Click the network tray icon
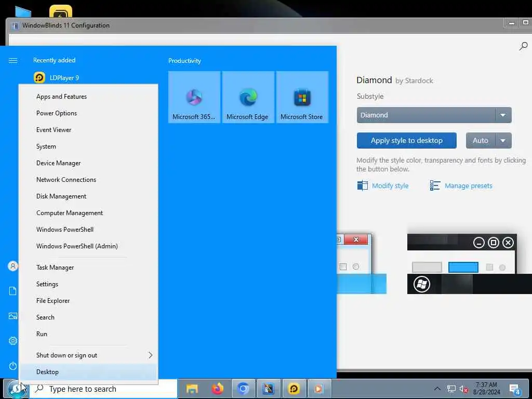Image resolution: width=532 pixels, height=399 pixels. click(x=451, y=389)
